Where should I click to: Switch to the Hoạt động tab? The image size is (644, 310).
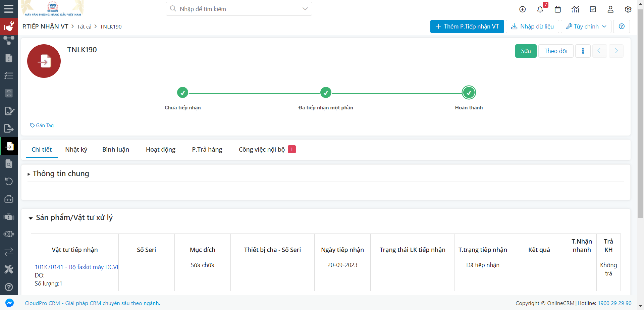(x=161, y=150)
